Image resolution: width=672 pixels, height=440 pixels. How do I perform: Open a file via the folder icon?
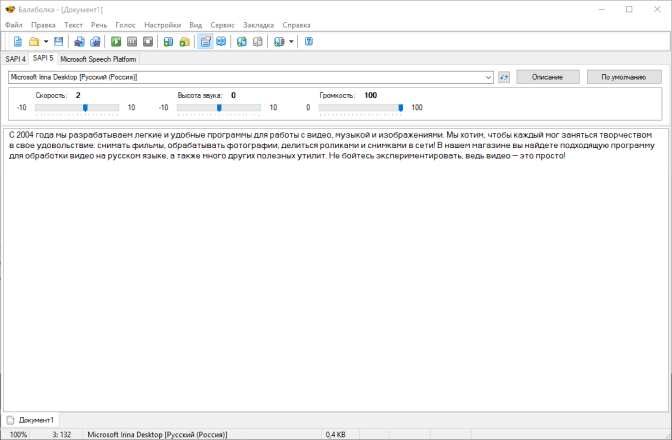coord(34,42)
